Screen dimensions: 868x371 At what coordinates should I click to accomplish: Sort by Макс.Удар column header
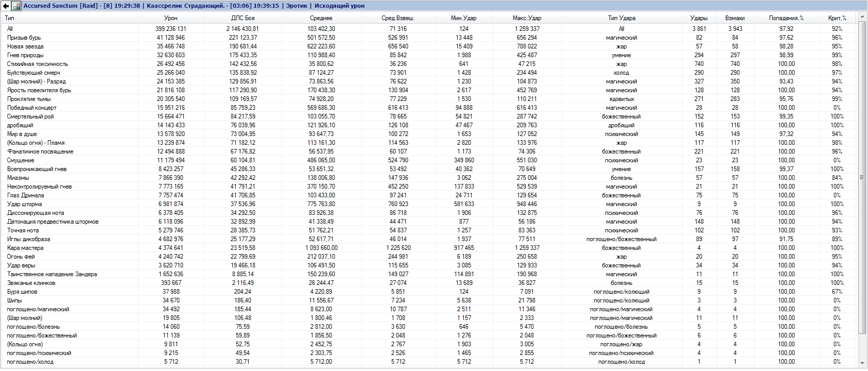[x=527, y=18]
